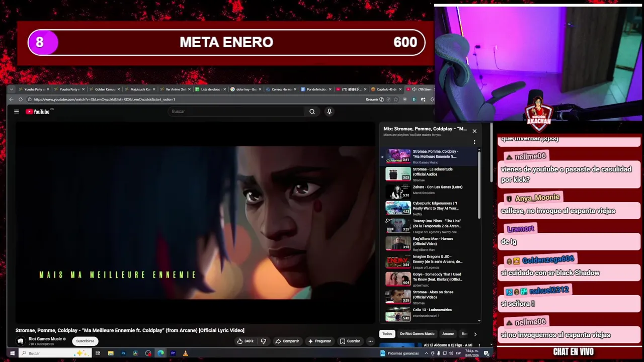Like the video showing 349 k
Screen dimensions: 644x362
(245, 341)
